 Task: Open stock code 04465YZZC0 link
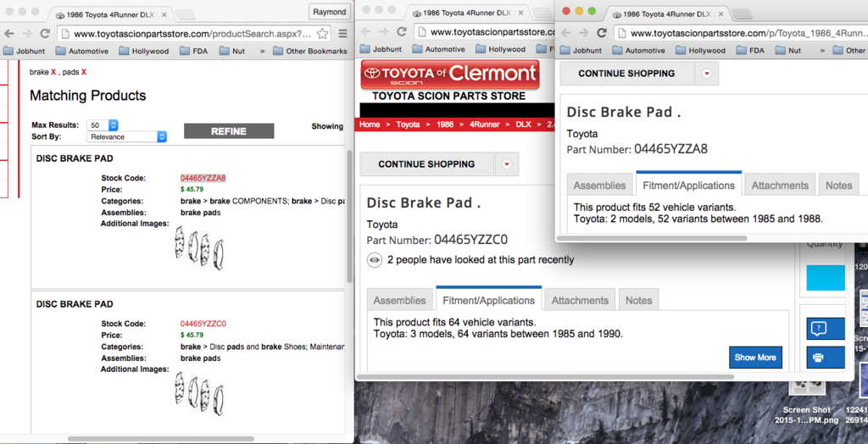203,324
